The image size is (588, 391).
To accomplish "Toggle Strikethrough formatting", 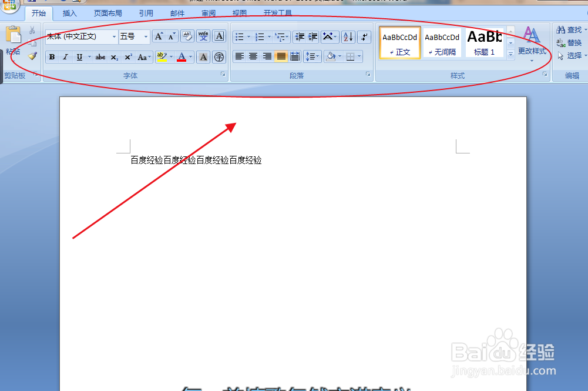I will click(100, 57).
